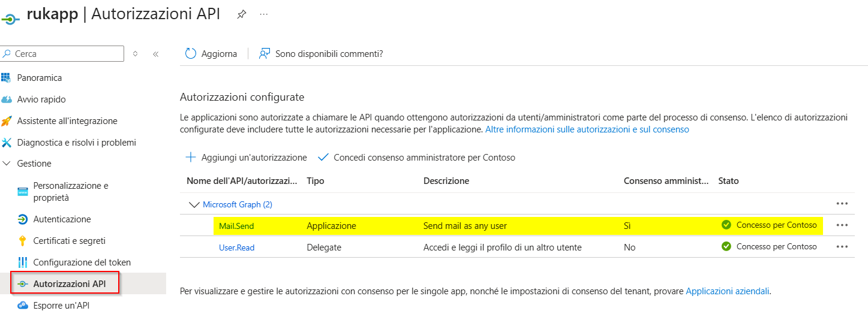The height and width of the screenshot is (320, 868).
Task: Open the User.Read permission link
Action: [236, 247]
